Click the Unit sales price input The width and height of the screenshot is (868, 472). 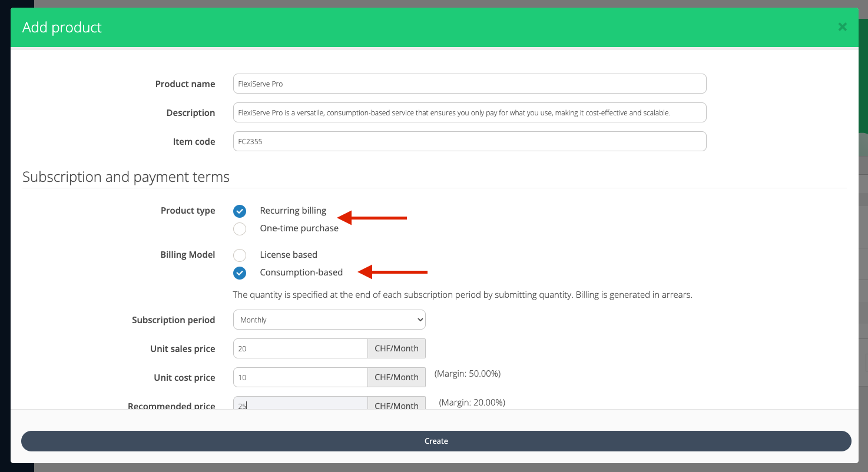pos(300,348)
